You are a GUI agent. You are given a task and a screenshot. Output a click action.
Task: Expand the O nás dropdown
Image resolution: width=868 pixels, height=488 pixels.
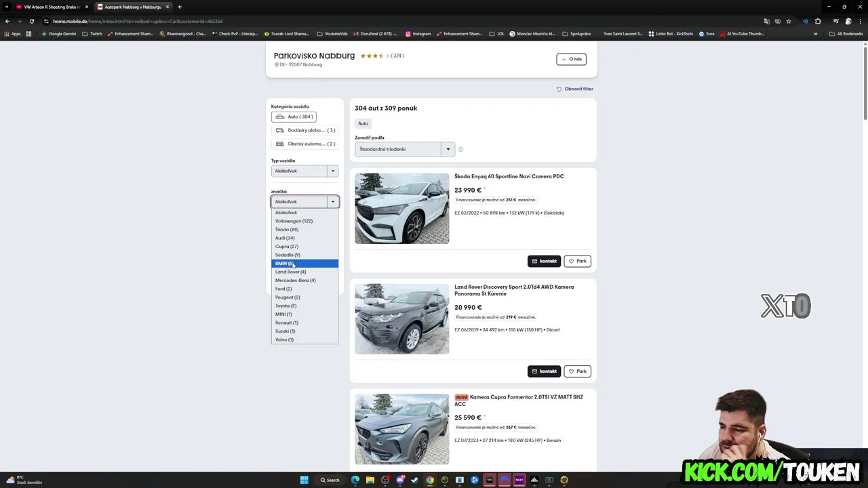coord(571,59)
